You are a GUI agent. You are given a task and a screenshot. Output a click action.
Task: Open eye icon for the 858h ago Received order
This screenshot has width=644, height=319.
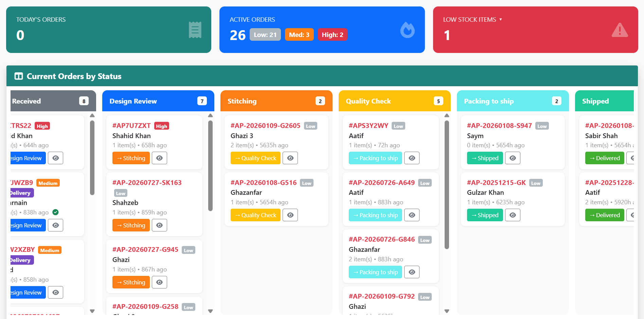(x=55, y=293)
